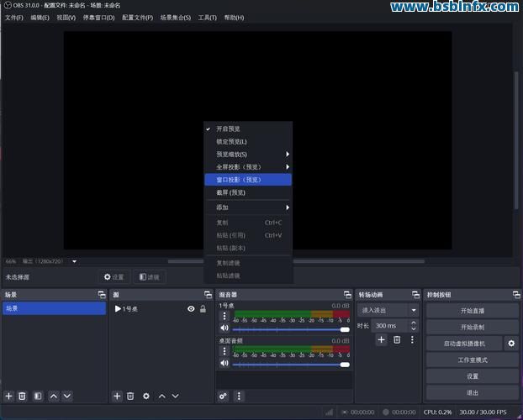Viewport: 523px width, 420px height.
Task: Click source toolbar 滤镜 button
Action: pyautogui.click(x=149, y=277)
